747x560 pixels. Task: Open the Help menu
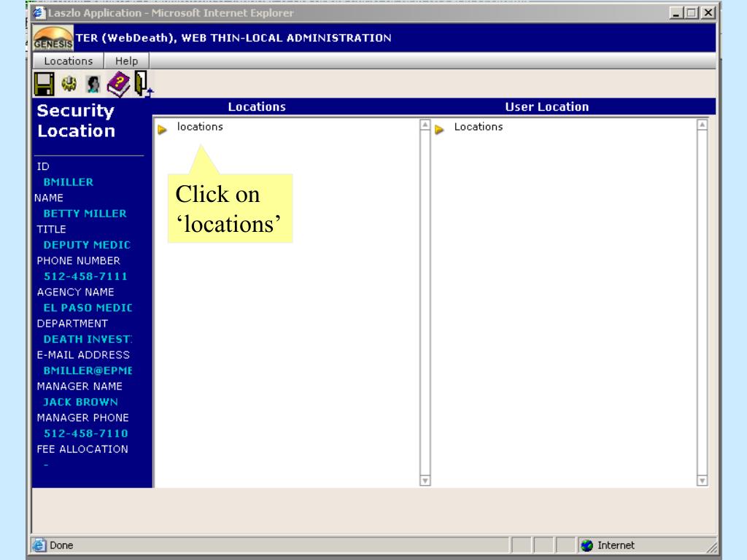click(x=126, y=61)
